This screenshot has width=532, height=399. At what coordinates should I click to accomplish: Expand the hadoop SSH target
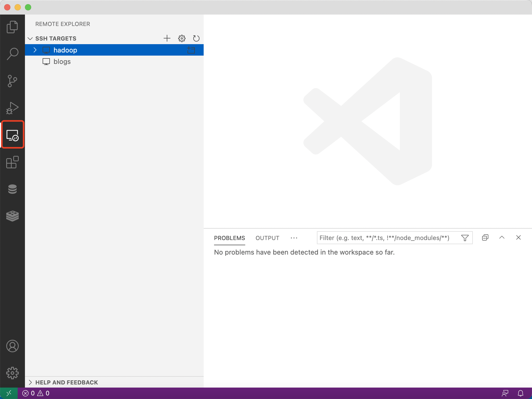35,50
